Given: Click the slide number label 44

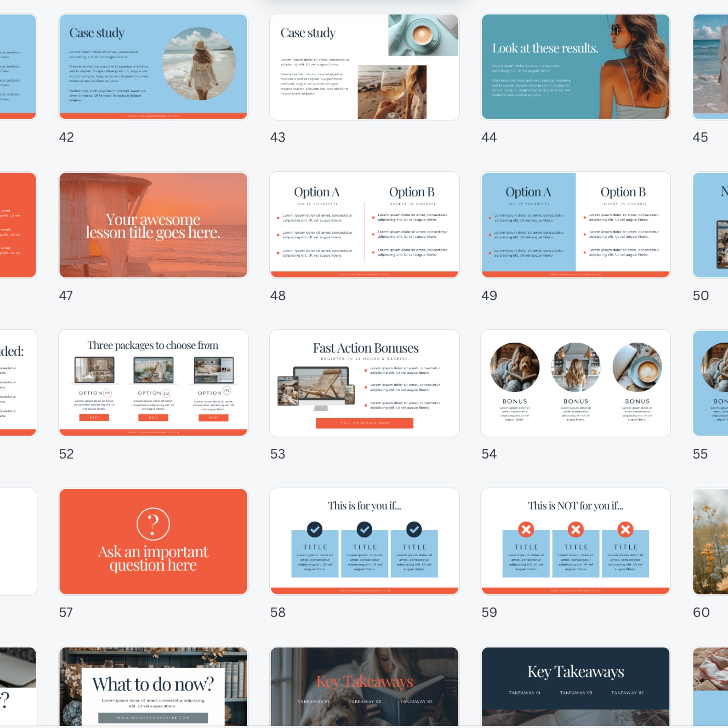Looking at the screenshot, I should tap(489, 137).
